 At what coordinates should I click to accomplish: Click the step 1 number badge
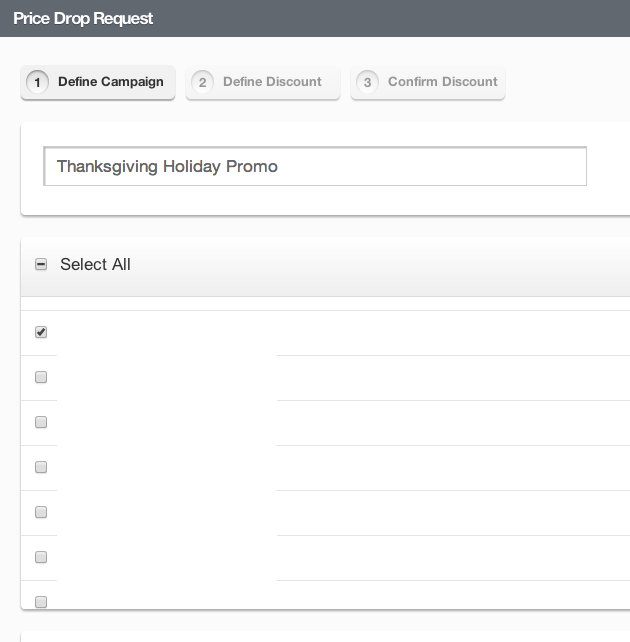point(38,83)
